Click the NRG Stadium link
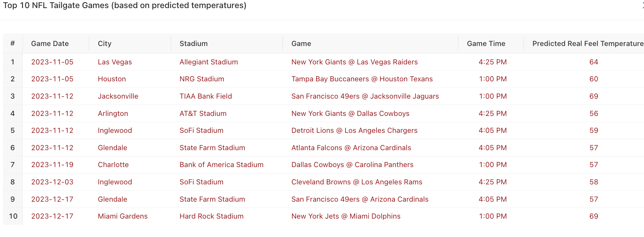644x237 pixels. [202, 79]
